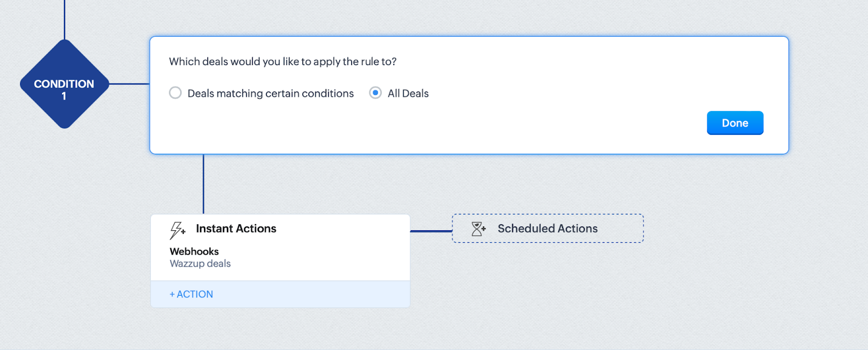Click the connector between Condition 1 and panel
This screenshot has height=350, width=868.
(129, 84)
